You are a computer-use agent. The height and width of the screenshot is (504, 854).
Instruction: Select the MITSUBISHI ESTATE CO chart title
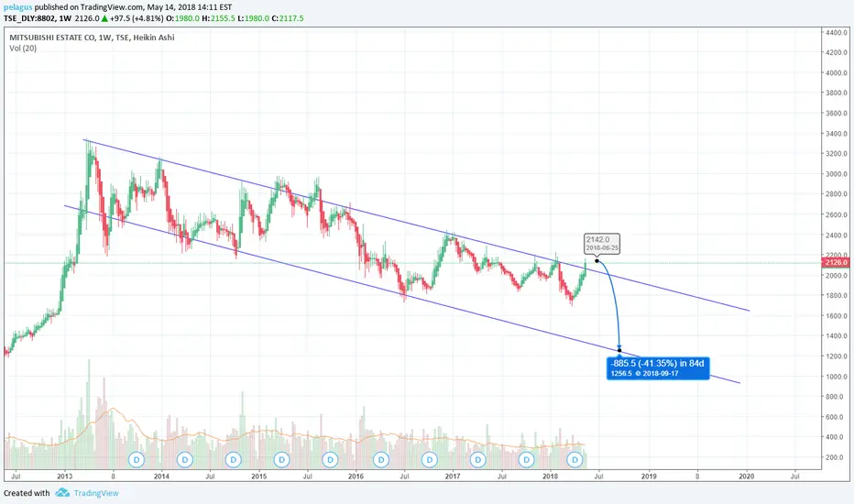click(92, 37)
